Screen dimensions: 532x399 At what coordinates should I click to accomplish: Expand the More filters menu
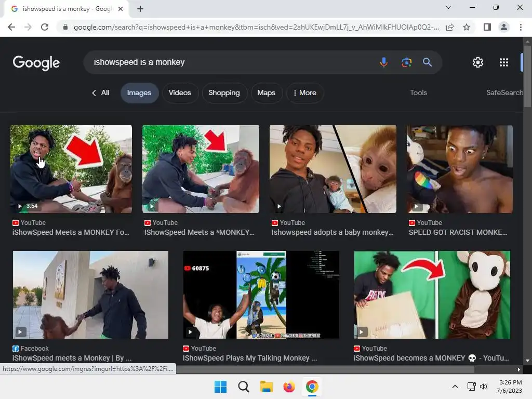[x=304, y=93]
